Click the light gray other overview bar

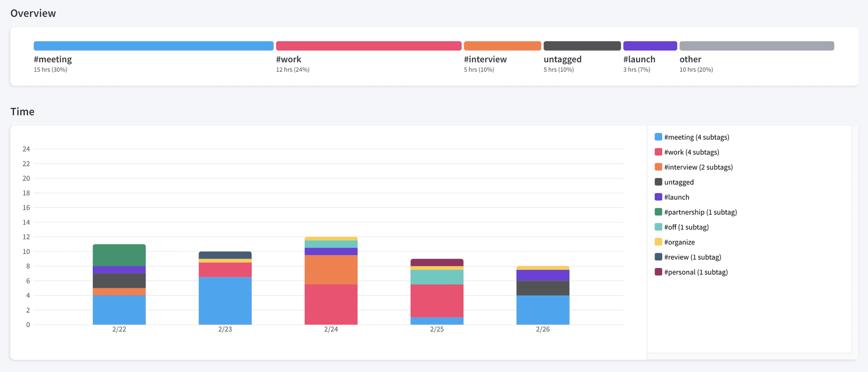(756, 46)
